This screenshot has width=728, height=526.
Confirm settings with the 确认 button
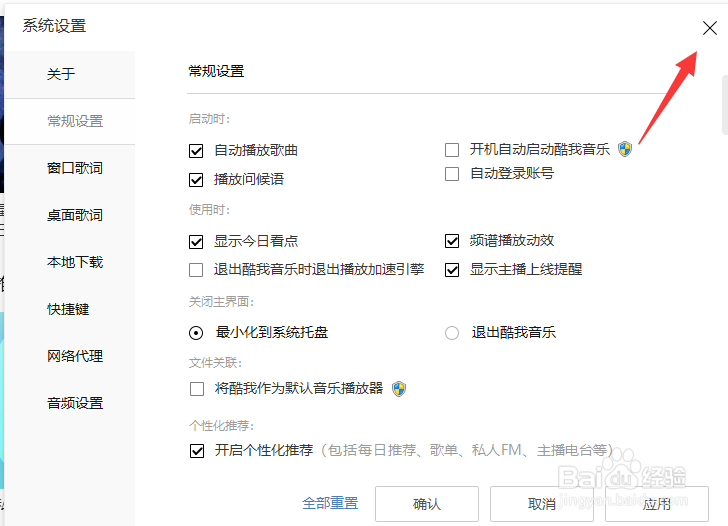click(427, 504)
